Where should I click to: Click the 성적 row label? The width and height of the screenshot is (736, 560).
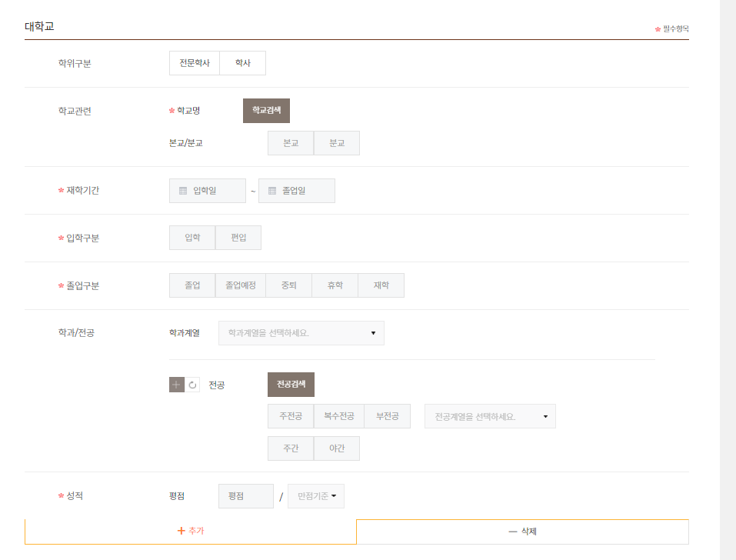[x=75, y=495]
